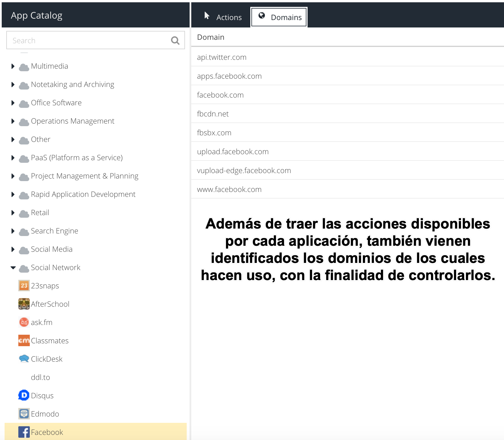Select the api.twitter.com domain entry

(222, 57)
